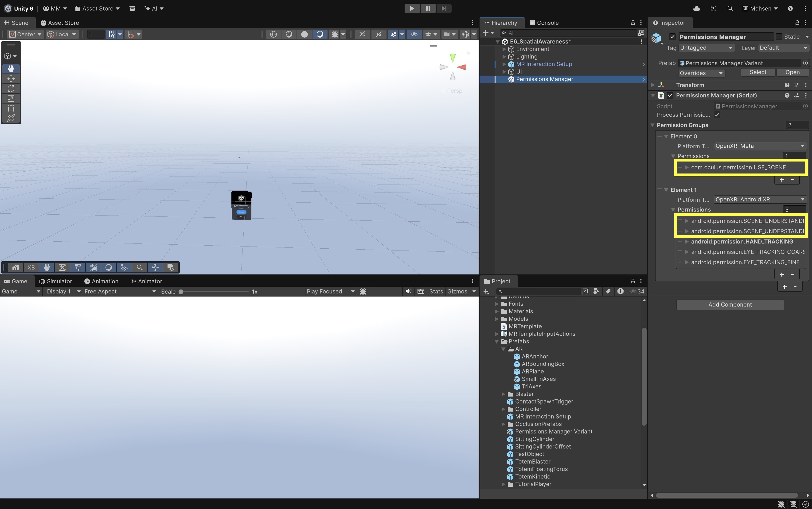Select the Rotate tool in scene toolbar
This screenshot has width=812, height=509.
pyautogui.click(x=11, y=88)
